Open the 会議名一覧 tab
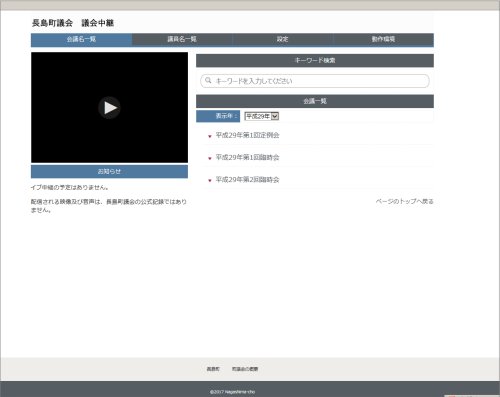The height and width of the screenshot is (397, 500). (81, 39)
